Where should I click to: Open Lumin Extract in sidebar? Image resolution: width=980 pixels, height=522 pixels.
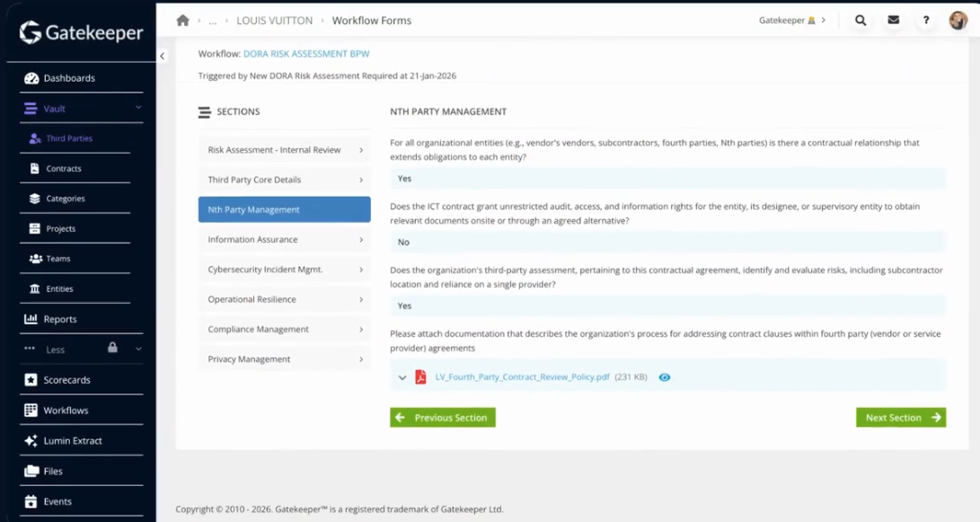[x=73, y=441]
